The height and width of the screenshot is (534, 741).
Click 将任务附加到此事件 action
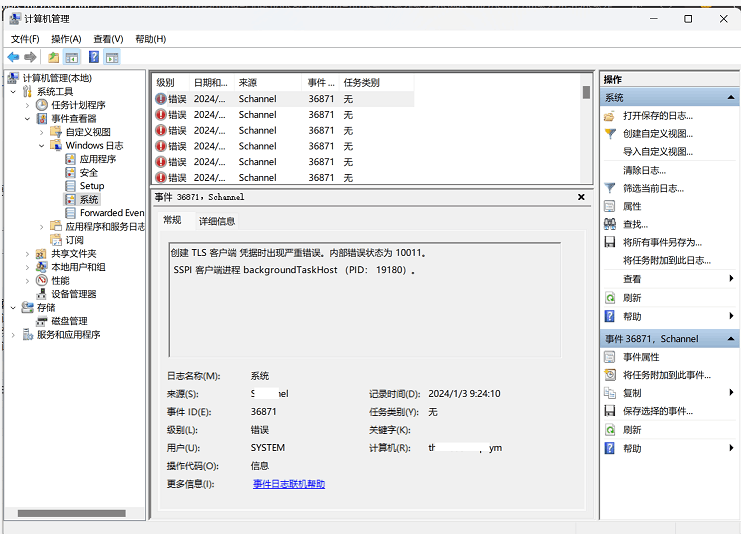point(667,375)
